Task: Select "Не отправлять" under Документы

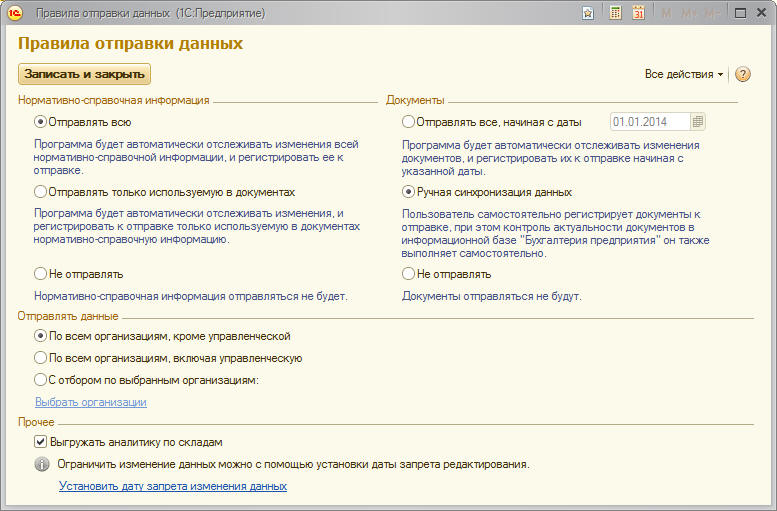Action: (408, 274)
